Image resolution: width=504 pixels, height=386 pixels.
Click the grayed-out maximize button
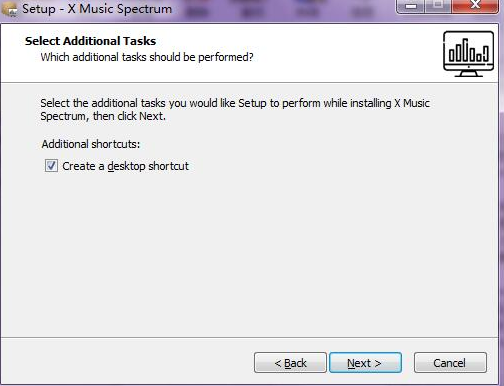click(438, 6)
